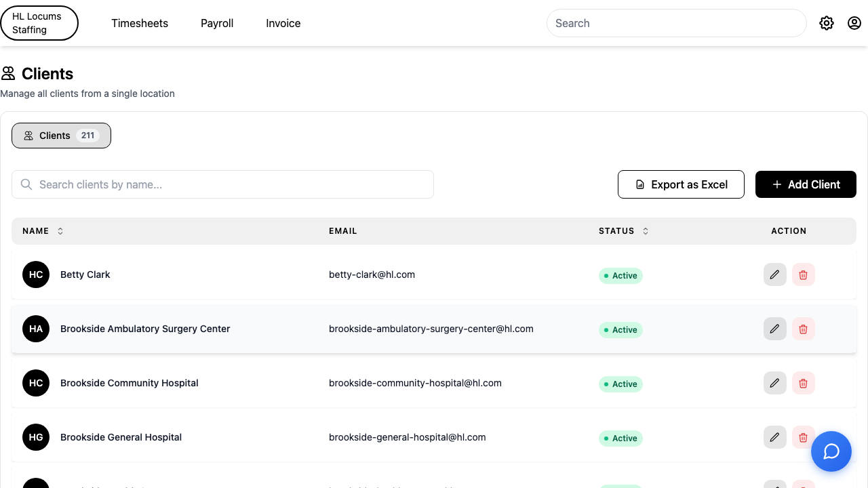Edit Brookside Community Hospital client
The height and width of the screenshot is (488, 868).
click(x=775, y=383)
